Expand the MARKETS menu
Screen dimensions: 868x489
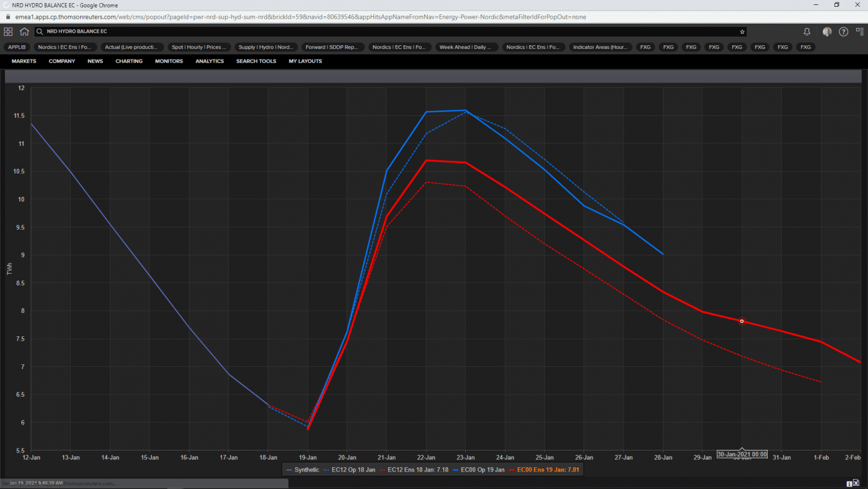[24, 61]
